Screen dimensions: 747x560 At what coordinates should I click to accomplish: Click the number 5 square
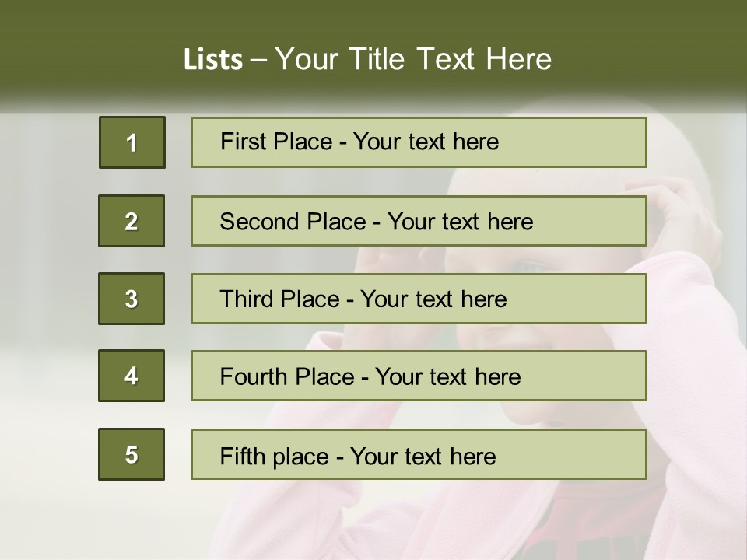click(132, 454)
